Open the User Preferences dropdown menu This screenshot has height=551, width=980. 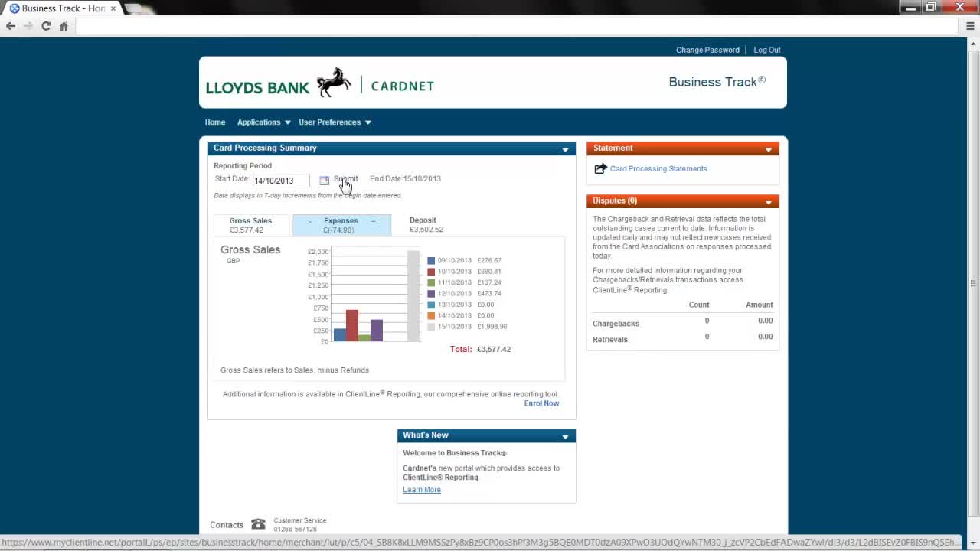click(335, 122)
